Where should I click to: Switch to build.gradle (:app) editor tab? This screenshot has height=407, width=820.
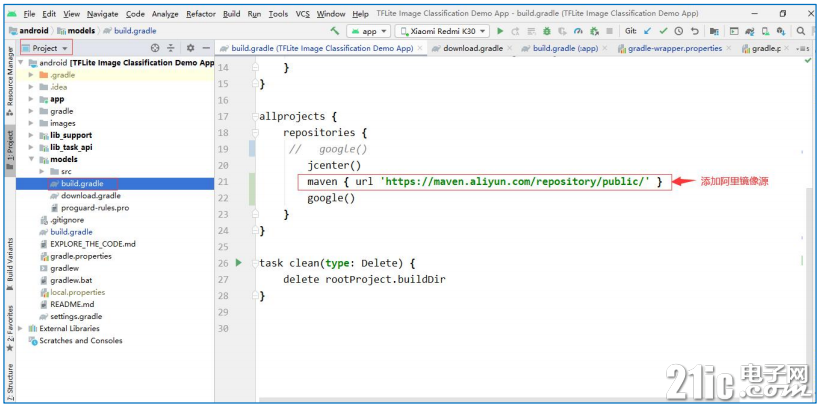(565, 48)
